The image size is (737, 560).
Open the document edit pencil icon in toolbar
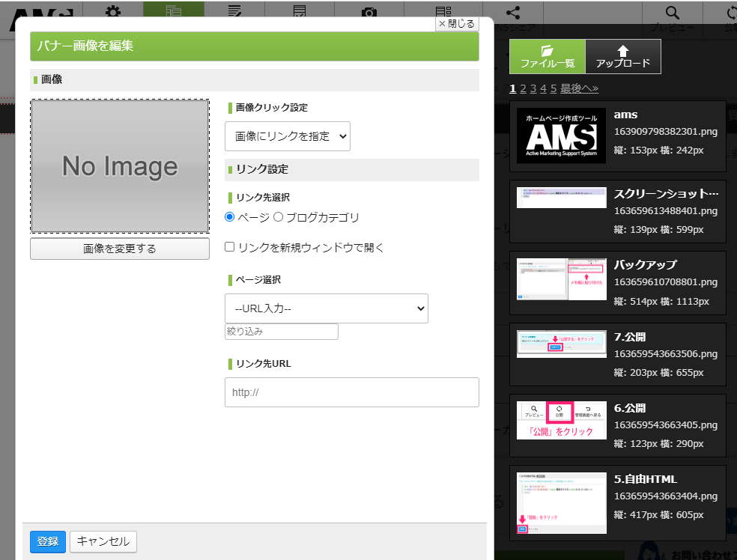click(x=234, y=10)
